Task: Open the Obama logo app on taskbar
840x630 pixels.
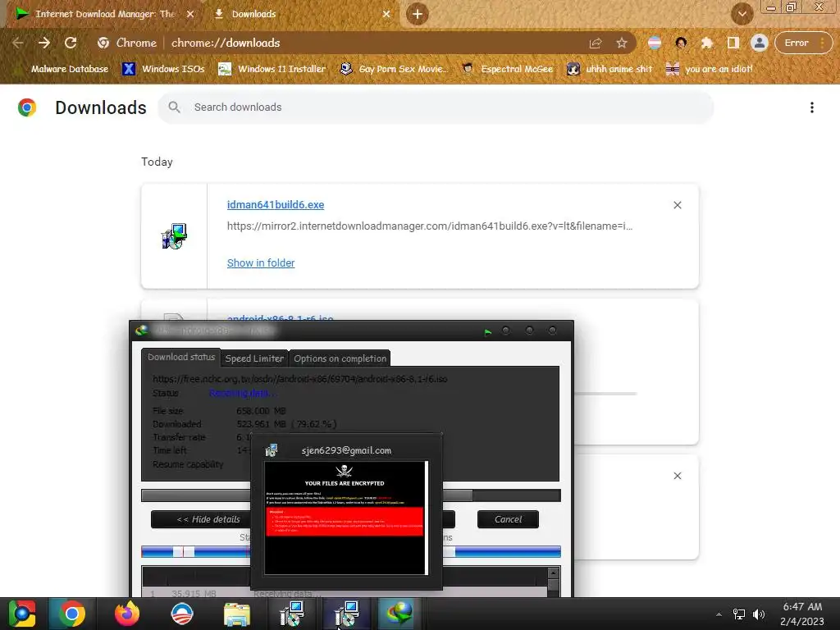Action: pyautogui.click(x=182, y=614)
